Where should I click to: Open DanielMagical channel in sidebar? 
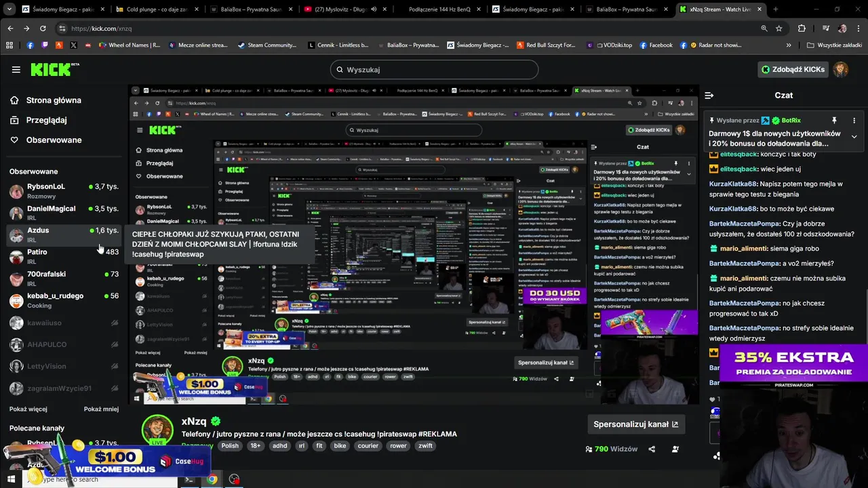click(64, 212)
